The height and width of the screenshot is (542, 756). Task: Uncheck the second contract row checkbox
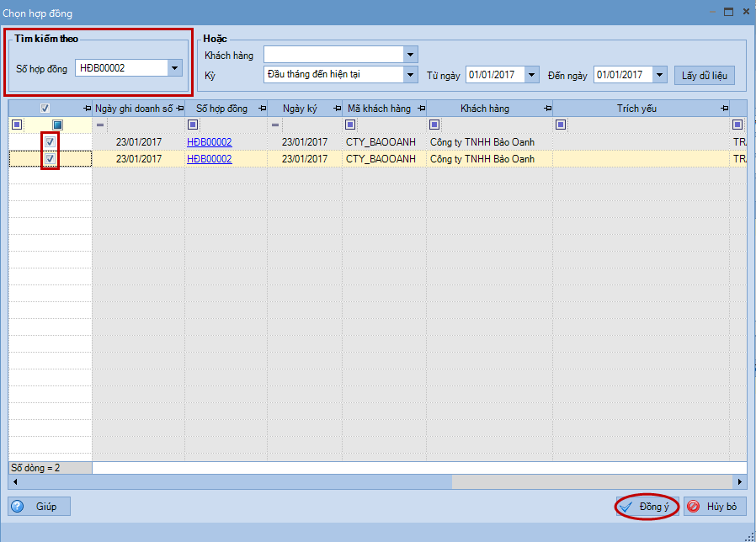tap(51, 158)
